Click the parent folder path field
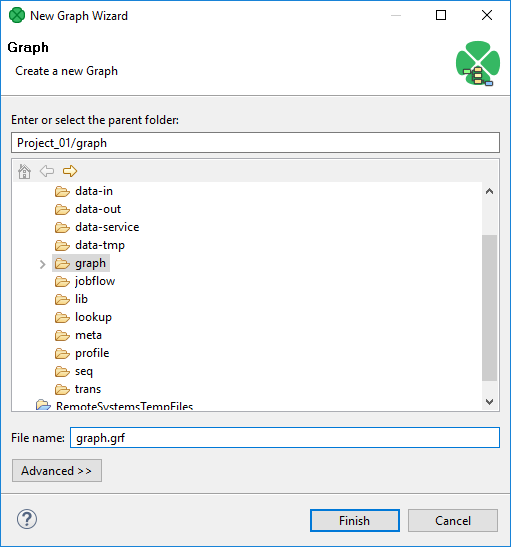This screenshot has width=511, height=547. [255, 142]
